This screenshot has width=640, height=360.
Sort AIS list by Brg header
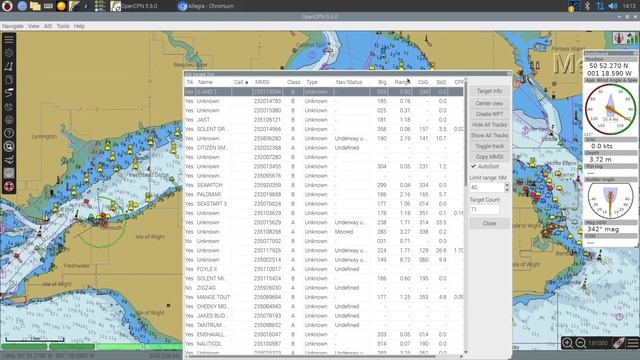[x=382, y=82]
